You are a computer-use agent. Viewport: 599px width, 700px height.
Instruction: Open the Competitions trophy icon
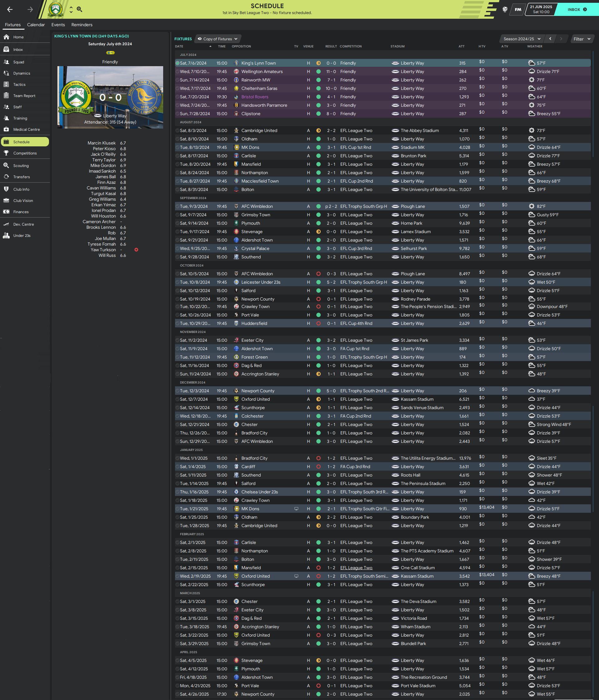6,153
